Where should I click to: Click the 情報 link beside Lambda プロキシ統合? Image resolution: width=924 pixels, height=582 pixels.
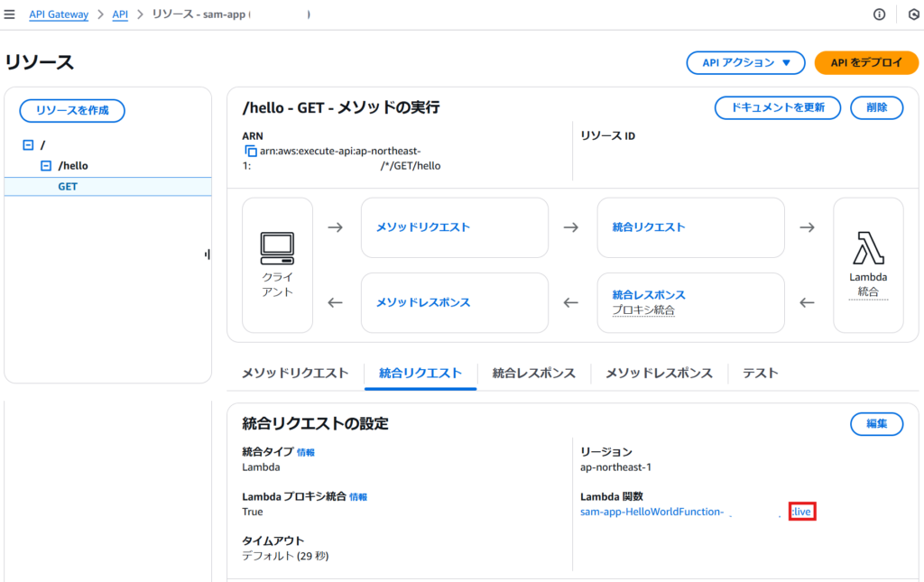(357, 497)
